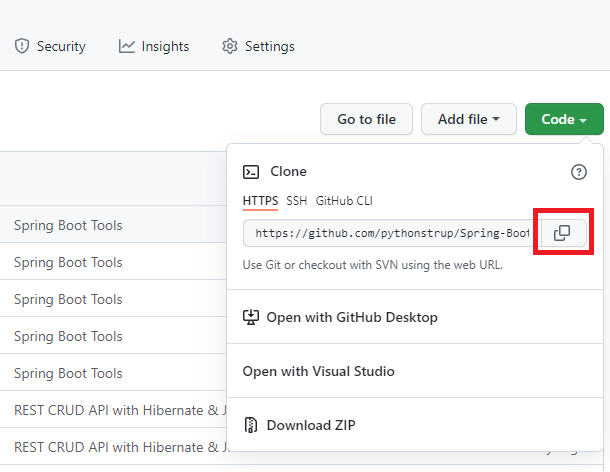This screenshot has height=472, width=610.
Task: Click the gear icon next to Settings
Action: pyautogui.click(x=230, y=46)
